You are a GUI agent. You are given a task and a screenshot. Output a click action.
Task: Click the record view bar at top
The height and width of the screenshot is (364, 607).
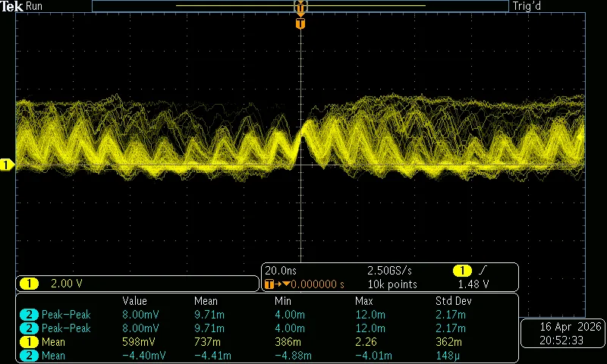point(300,6)
